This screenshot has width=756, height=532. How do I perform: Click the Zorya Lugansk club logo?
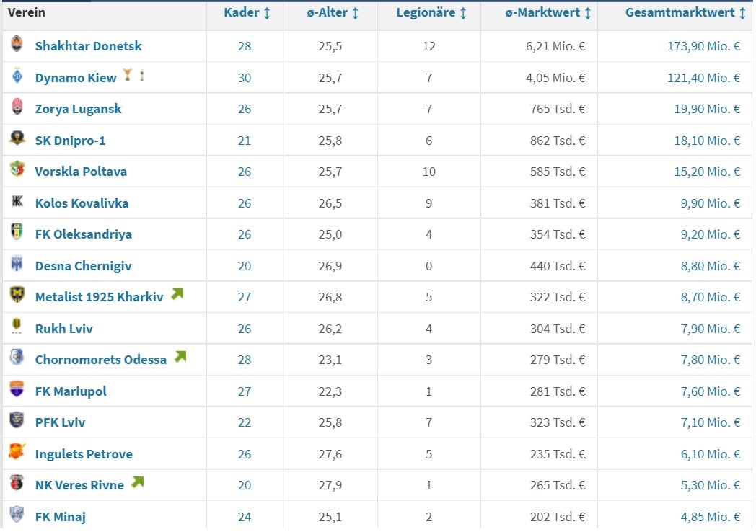pyautogui.click(x=17, y=108)
